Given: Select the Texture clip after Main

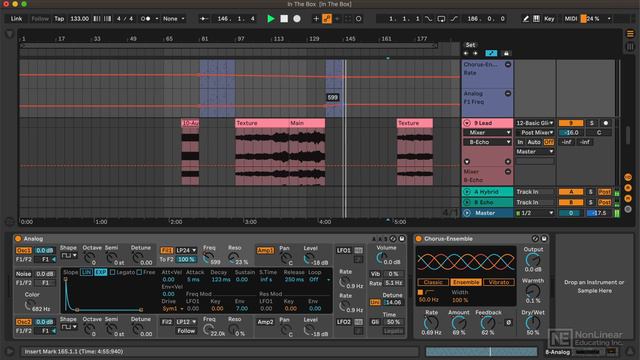Looking at the screenshot, I should coord(415,123).
